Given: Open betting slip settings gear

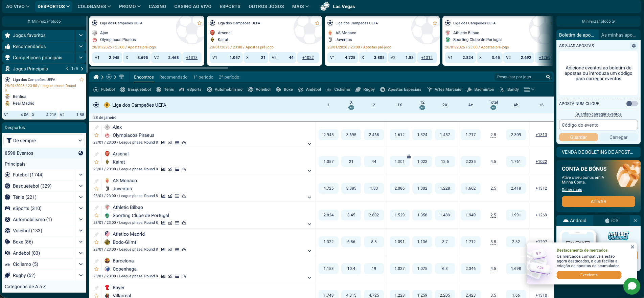Looking at the screenshot, I should (634, 46).
